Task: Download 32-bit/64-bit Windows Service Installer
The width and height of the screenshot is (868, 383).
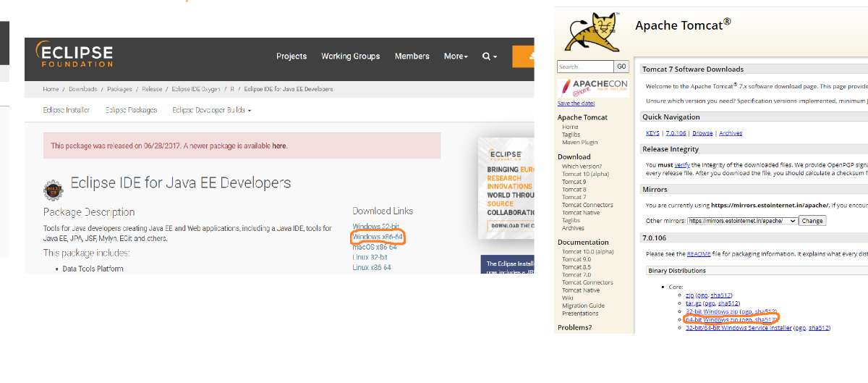Action: (738, 328)
